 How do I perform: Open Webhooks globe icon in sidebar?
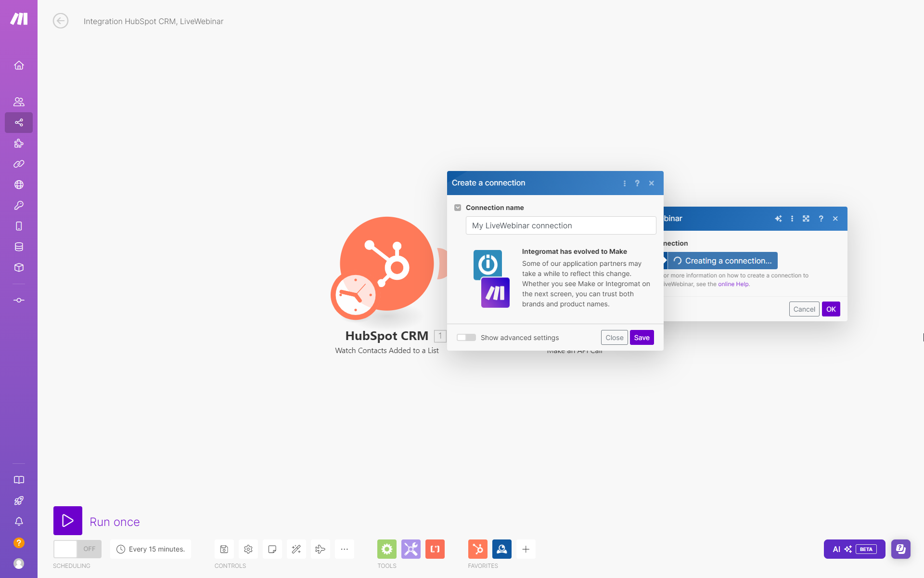tap(19, 185)
